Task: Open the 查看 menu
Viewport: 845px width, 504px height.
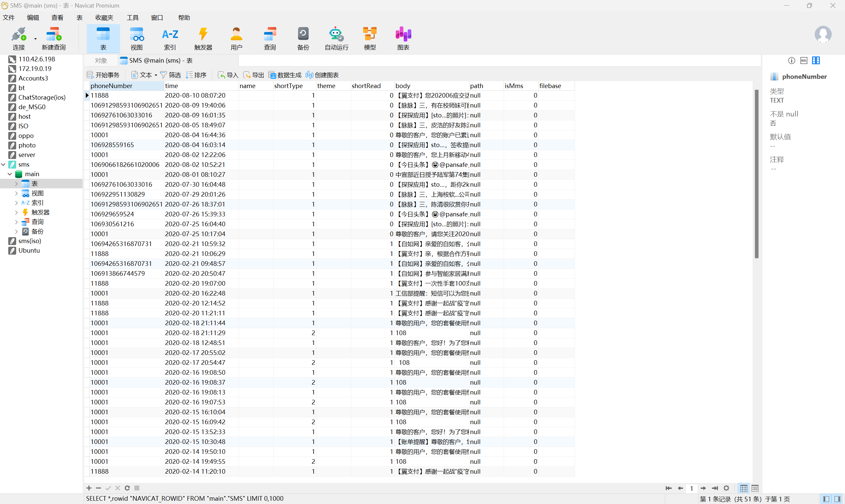Action: click(57, 18)
